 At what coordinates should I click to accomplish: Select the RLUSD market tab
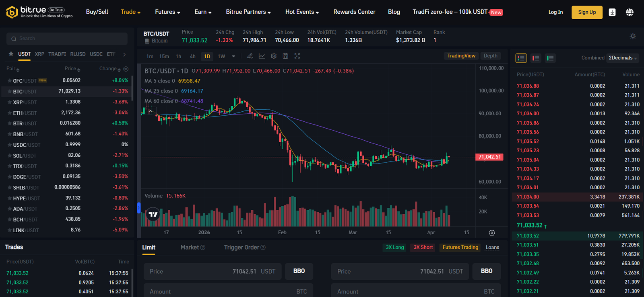(x=78, y=54)
